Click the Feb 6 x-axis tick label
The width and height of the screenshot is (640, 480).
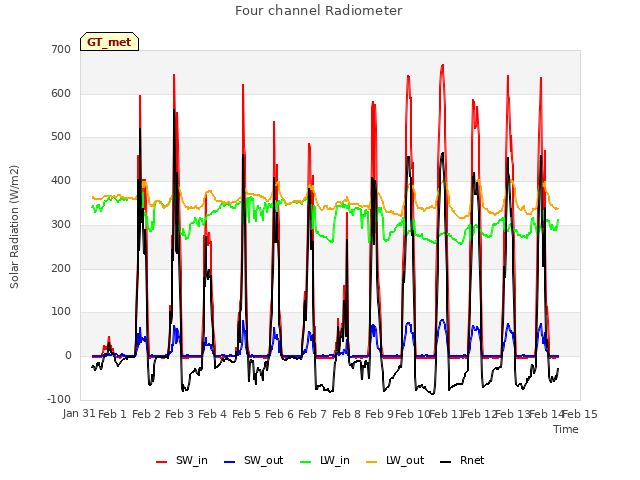point(279,414)
